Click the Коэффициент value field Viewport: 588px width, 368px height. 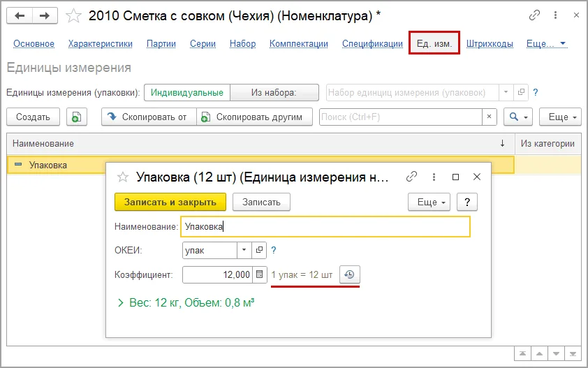coord(217,274)
